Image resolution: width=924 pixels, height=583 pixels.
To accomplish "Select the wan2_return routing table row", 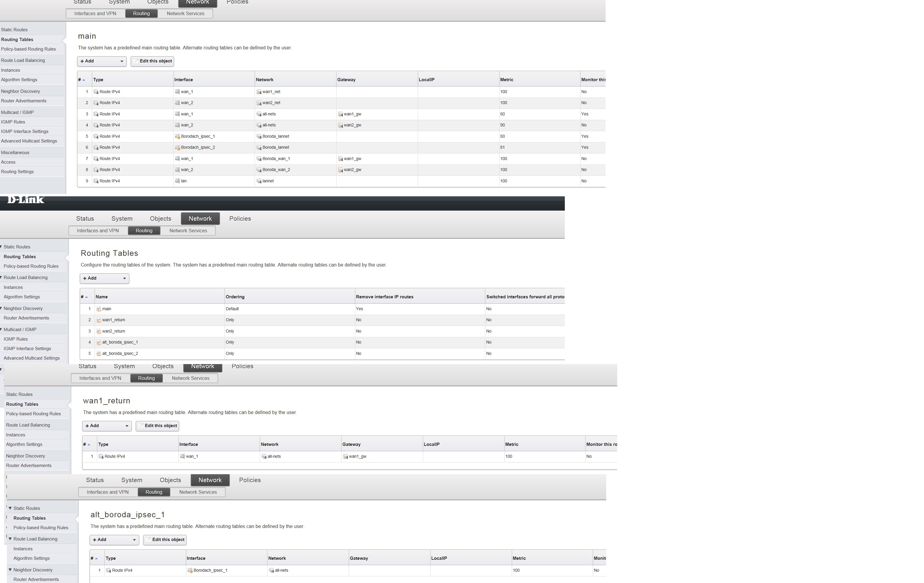I will (114, 331).
